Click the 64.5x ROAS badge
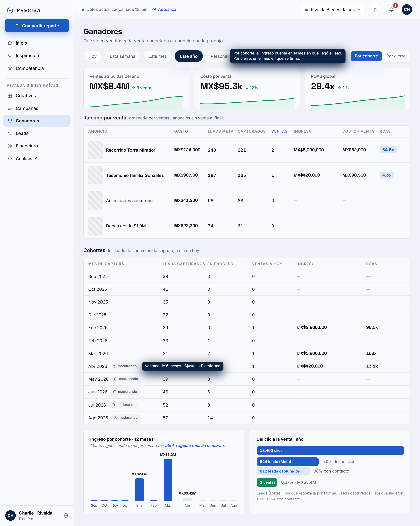The width and height of the screenshot is (420, 526). pos(388,150)
